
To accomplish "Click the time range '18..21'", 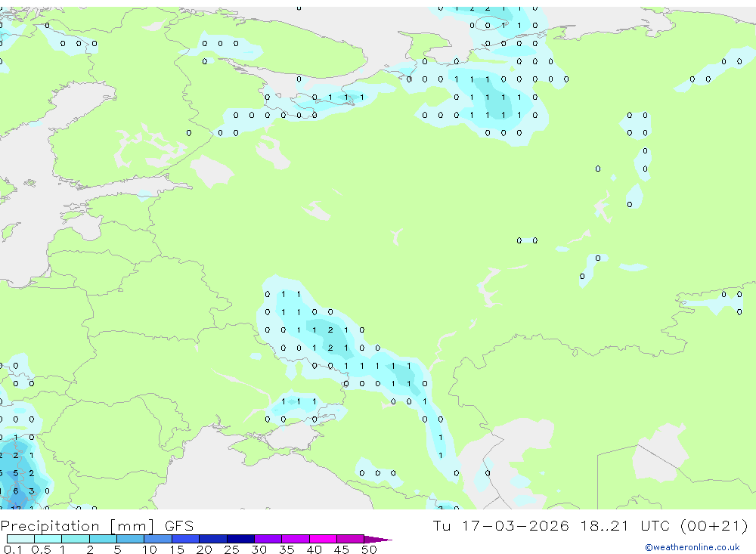I will (605, 525).
